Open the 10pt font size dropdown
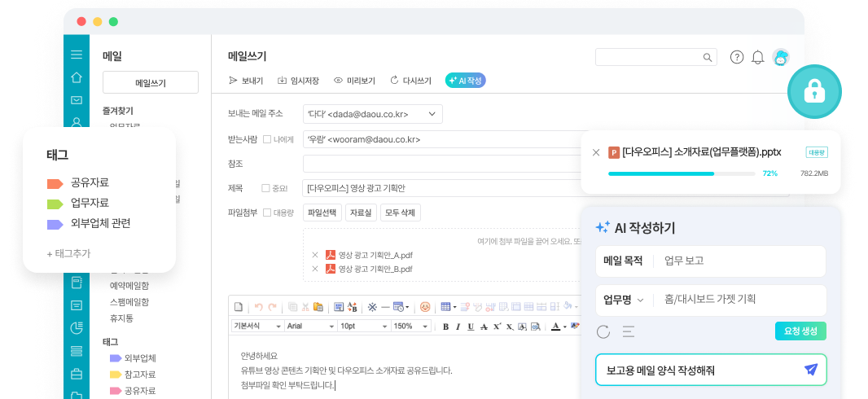 (x=364, y=326)
